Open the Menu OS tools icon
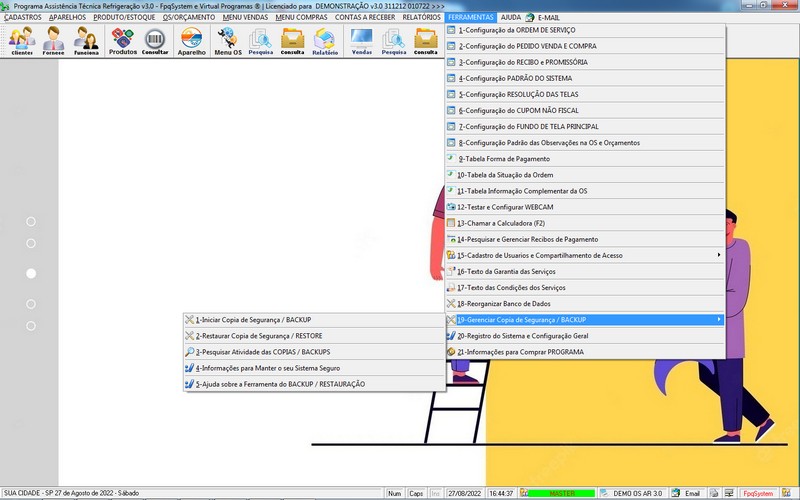 (228, 41)
